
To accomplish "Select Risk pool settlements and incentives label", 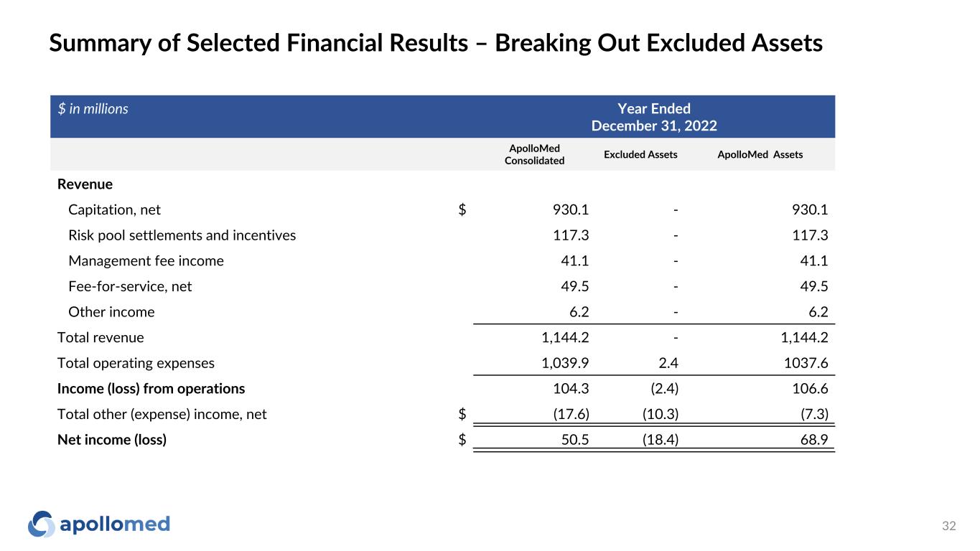I will click(182, 235).
